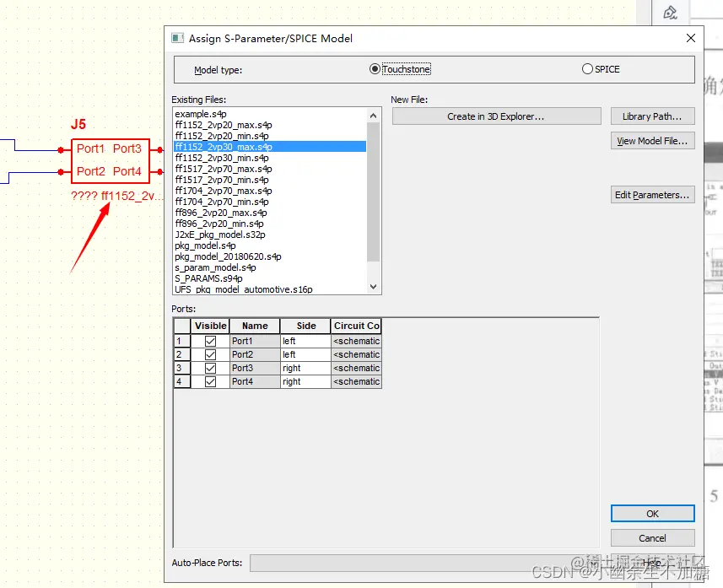Select ff896_2vp20_max.s4p in the list
The height and width of the screenshot is (588, 723).
[x=270, y=213]
